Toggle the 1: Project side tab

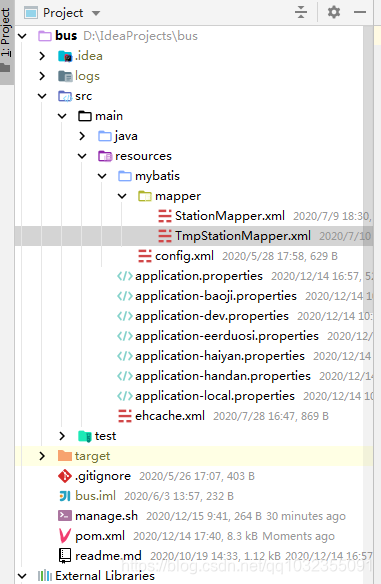(x=6, y=42)
